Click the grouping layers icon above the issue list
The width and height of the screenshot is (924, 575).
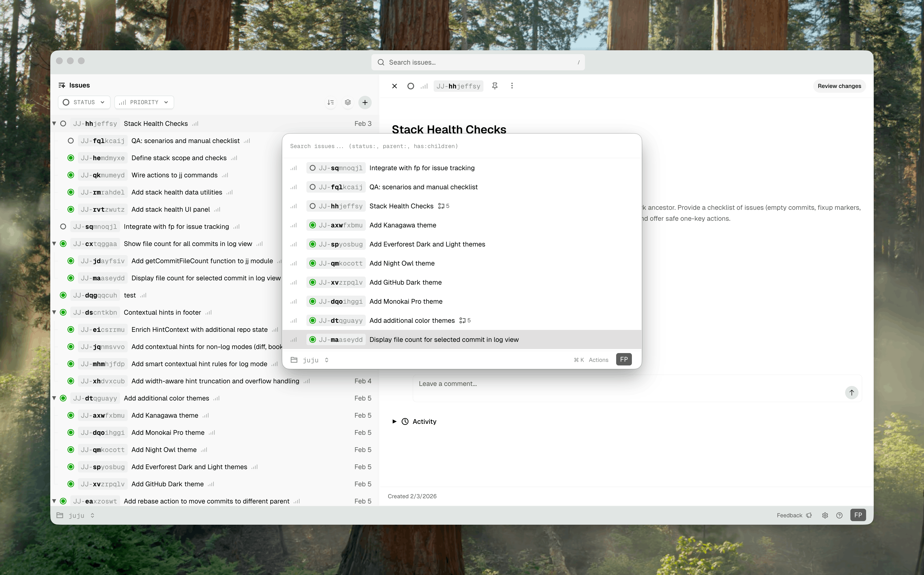click(347, 102)
